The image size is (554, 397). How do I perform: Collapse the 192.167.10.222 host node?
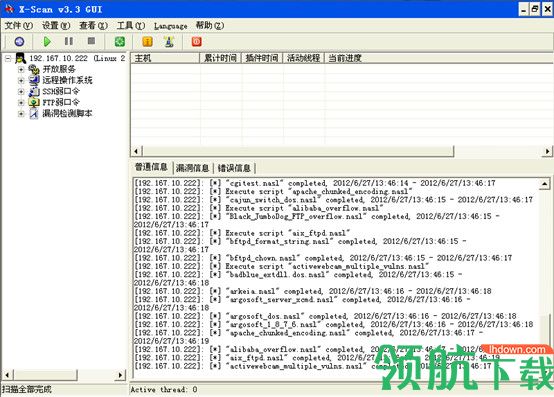[8, 59]
